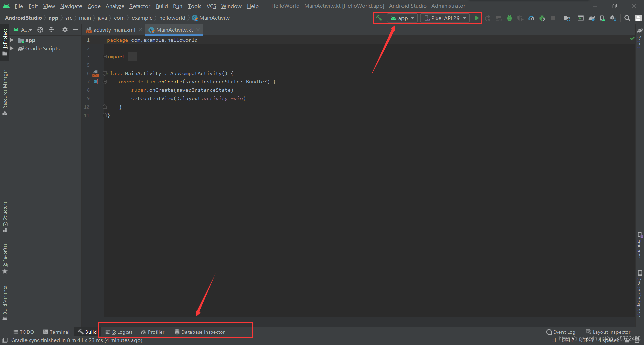Toggle the 2: Favorites side panel
The height and width of the screenshot is (345, 644).
pos(5,258)
